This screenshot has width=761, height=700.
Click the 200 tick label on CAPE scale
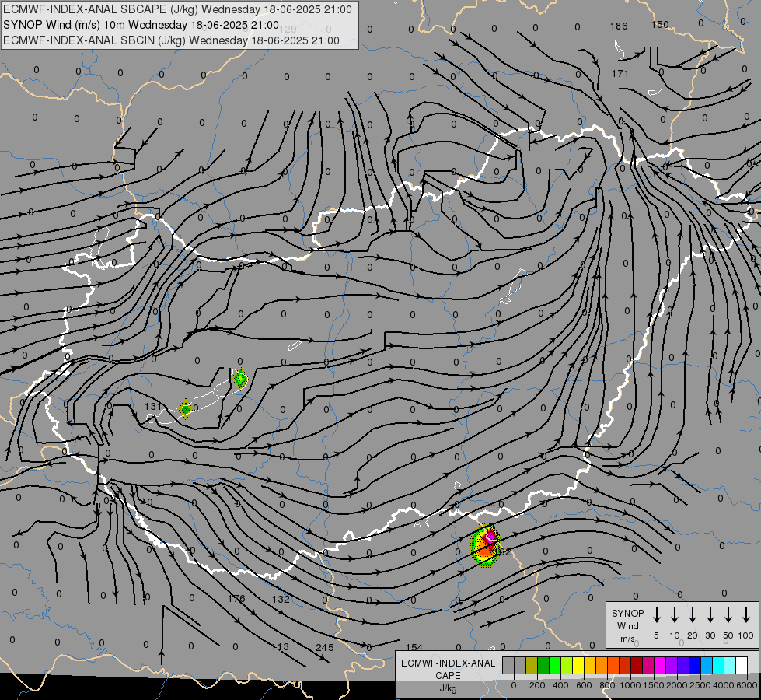click(537, 685)
